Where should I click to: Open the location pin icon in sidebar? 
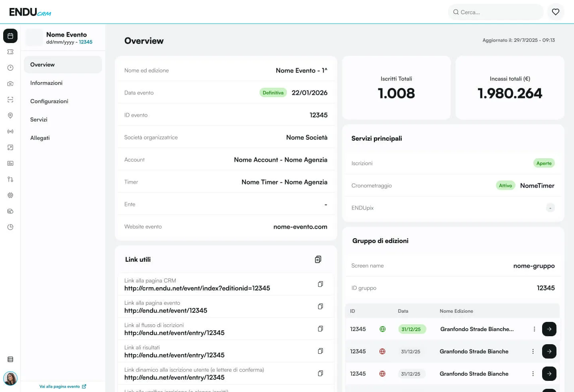(10, 116)
